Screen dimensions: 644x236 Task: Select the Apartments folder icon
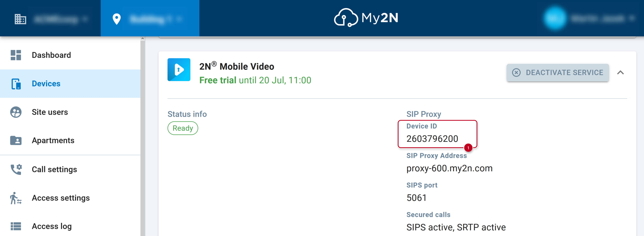tap(16, 141)
